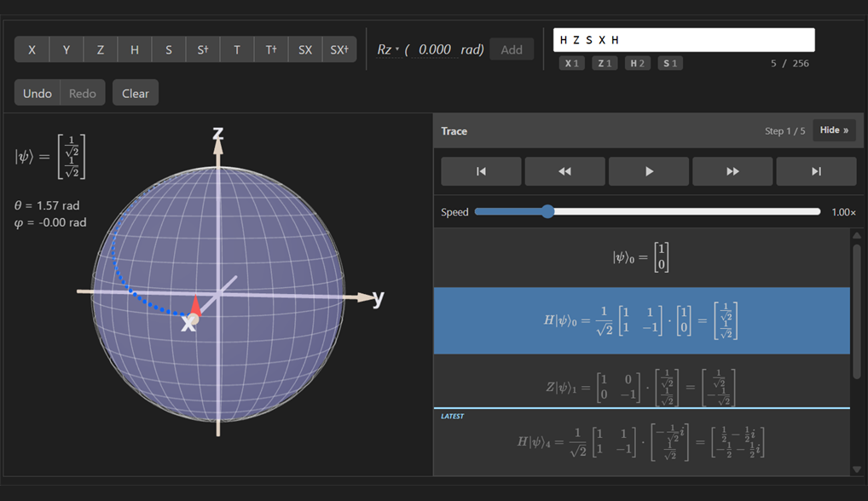This screenshot has height=501, width=868.
Task: Jump to last trace step
Action: click(817, 171)
